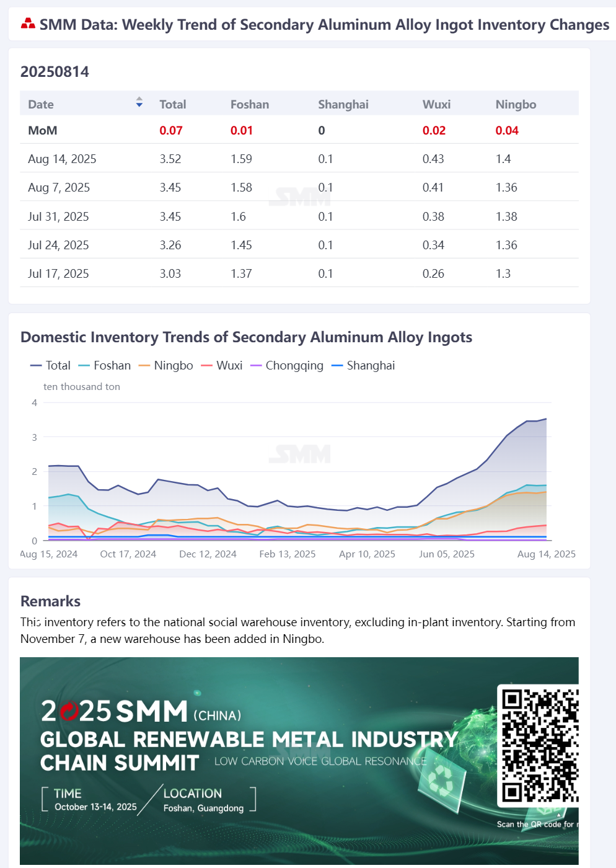This screenshot has width=616, height=868.
Task: Click the Wuxi column header
Action: [436, 104]
